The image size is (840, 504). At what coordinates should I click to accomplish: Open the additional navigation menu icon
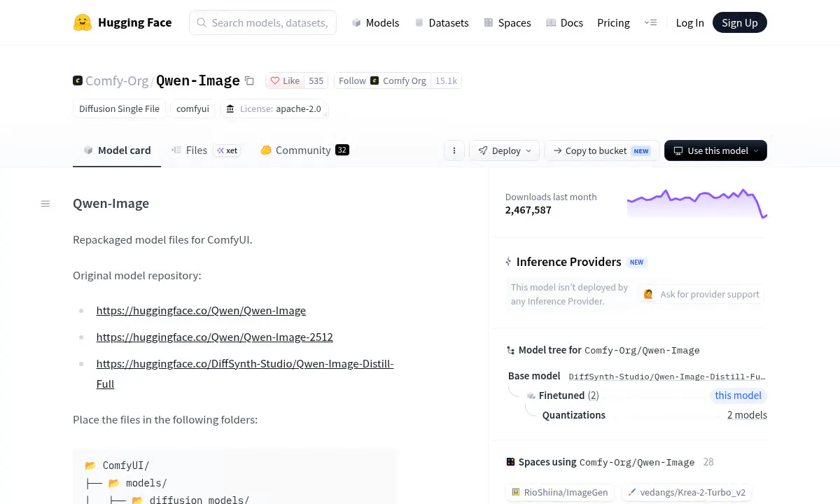650,22
